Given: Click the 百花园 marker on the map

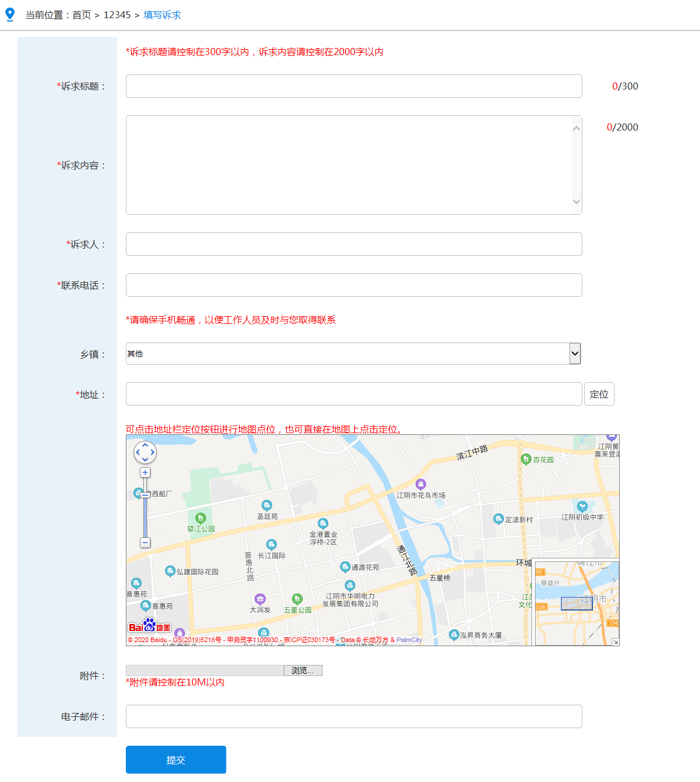Looking at the screenshot, I should [x=526, y=459].
